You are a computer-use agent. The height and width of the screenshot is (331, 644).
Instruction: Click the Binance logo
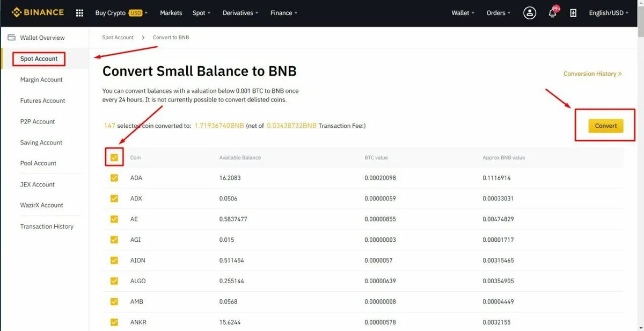tap(38, 12)
